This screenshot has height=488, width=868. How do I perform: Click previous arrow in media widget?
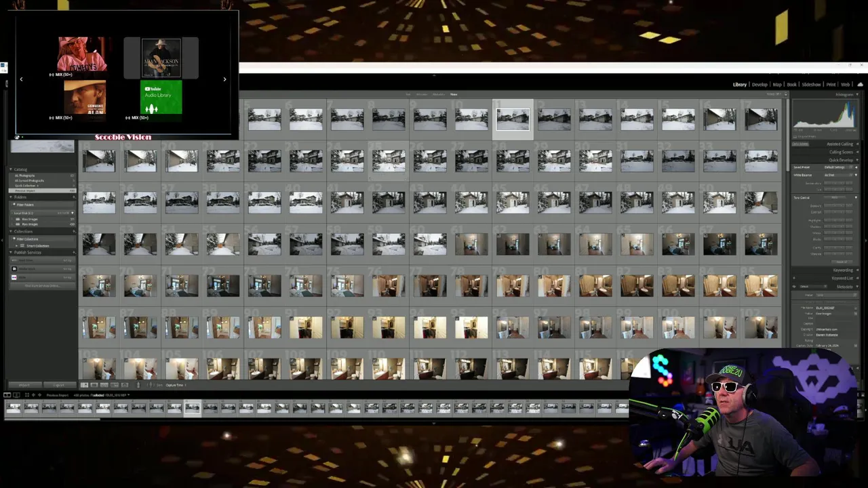(21, 79)
